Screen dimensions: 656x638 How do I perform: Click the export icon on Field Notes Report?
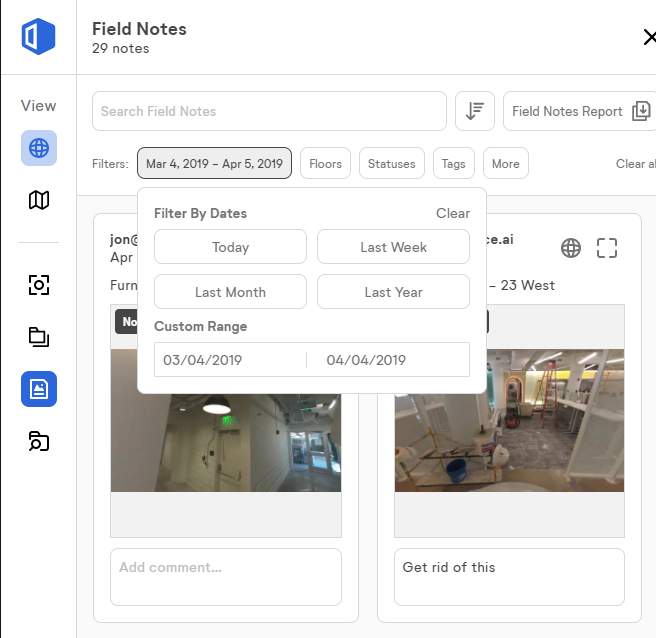pos(641,111)
